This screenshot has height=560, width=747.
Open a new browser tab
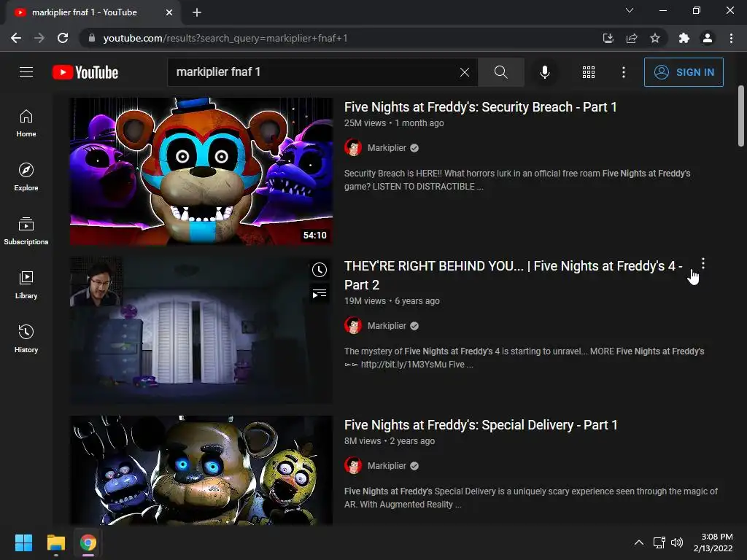pos(197,12)
